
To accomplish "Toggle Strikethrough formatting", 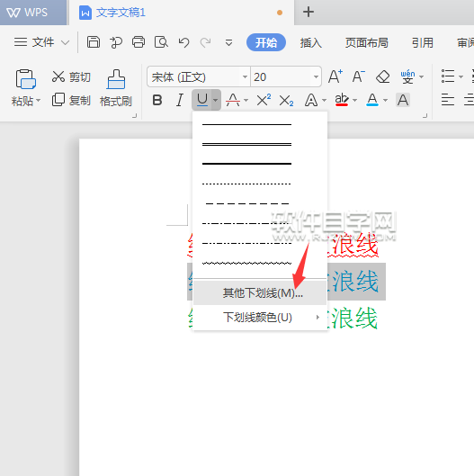I will (x=233, y=100).
